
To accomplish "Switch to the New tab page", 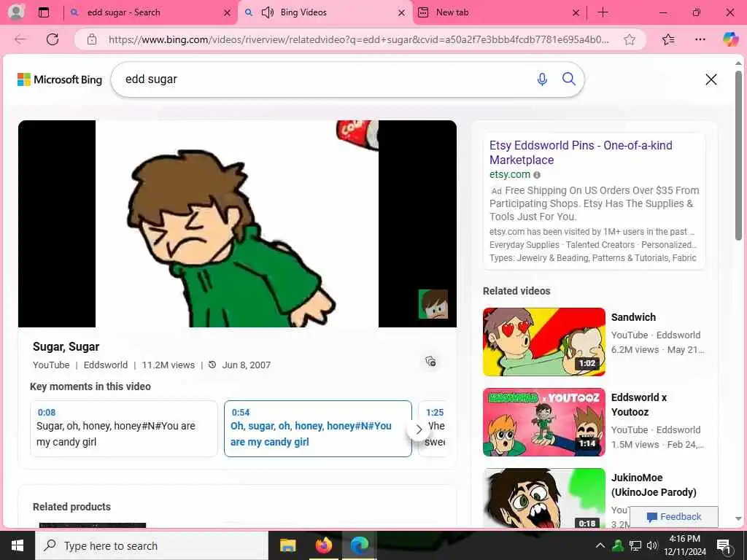I will tap(452, 12).
